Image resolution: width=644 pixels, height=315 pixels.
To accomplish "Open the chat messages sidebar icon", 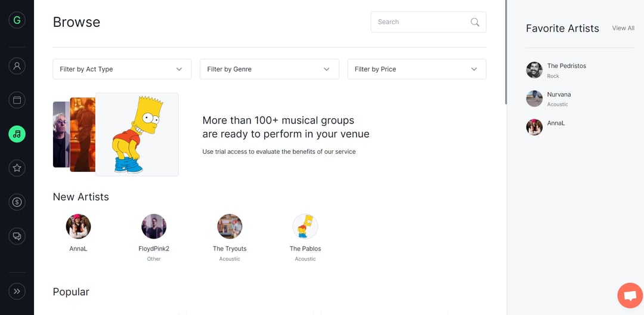I will [x=17, y=236].
